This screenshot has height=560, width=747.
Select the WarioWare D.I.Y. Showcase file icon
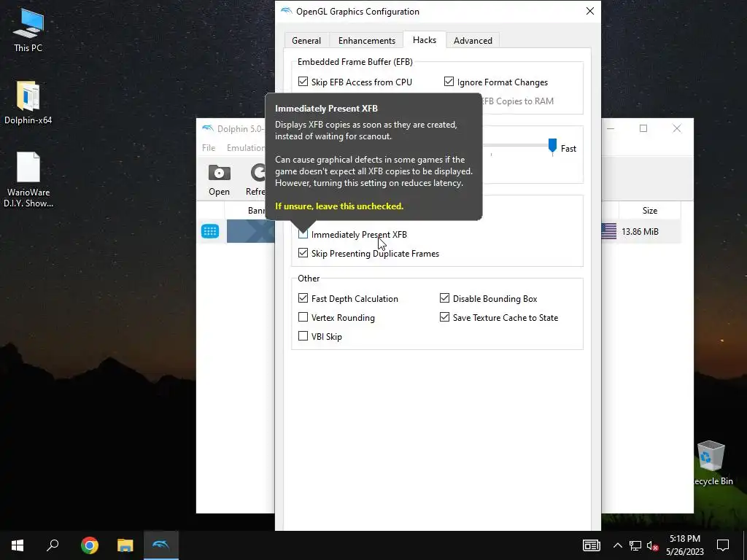[28, 179]
